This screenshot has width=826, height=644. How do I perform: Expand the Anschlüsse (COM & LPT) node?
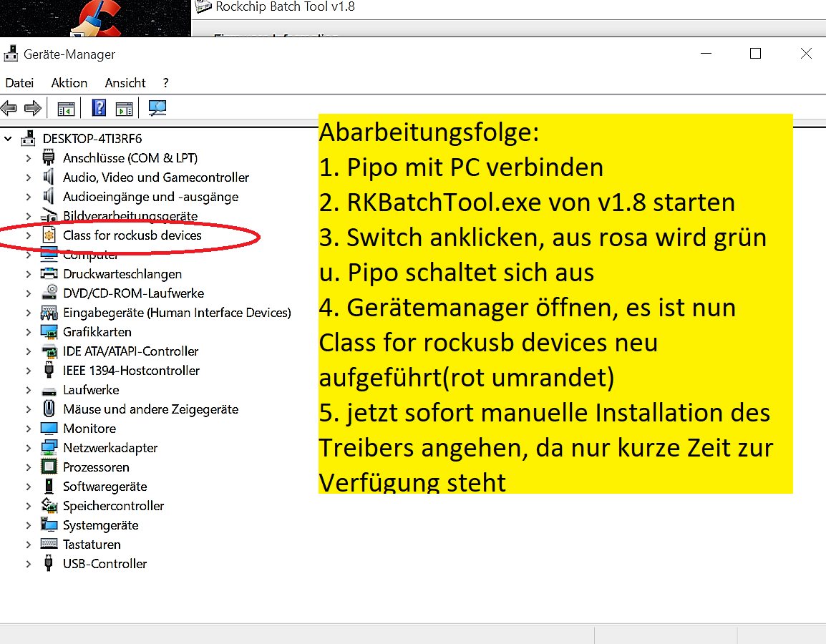(29, 158)
